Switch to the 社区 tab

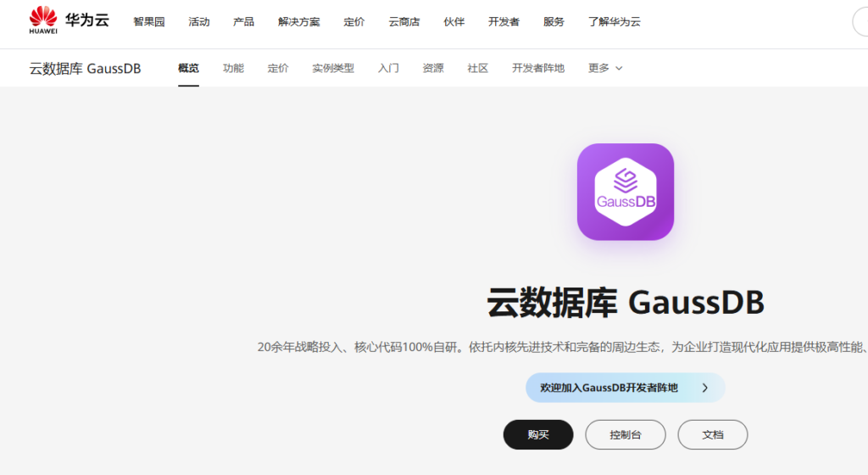click(478, 68)
